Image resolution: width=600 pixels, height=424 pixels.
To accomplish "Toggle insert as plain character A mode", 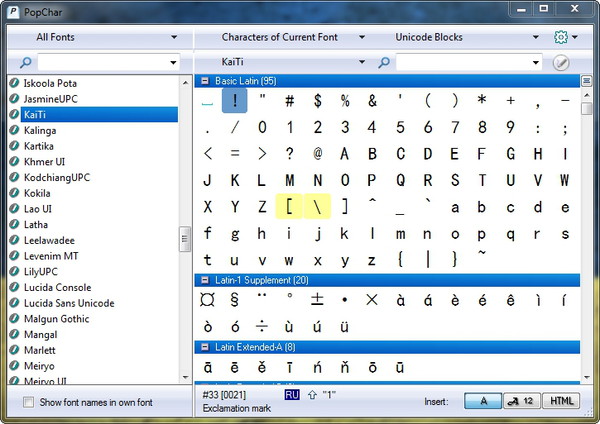I will coord(484,401).
